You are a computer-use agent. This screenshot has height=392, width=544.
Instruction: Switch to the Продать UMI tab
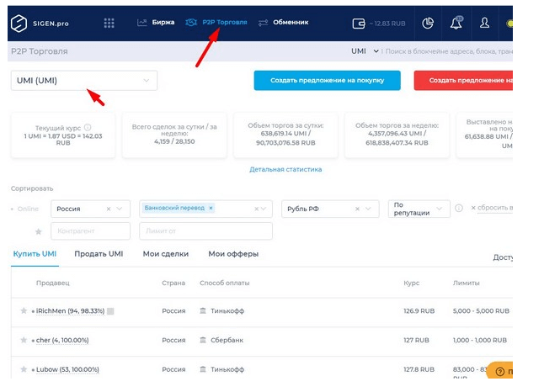99,254
